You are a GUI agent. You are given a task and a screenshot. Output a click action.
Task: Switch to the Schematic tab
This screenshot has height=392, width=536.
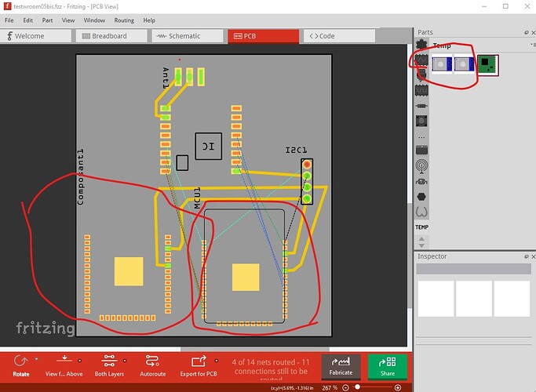pos(188,36)
